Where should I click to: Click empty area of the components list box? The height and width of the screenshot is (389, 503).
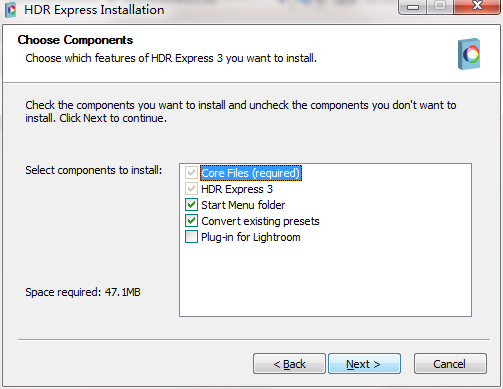325,280
